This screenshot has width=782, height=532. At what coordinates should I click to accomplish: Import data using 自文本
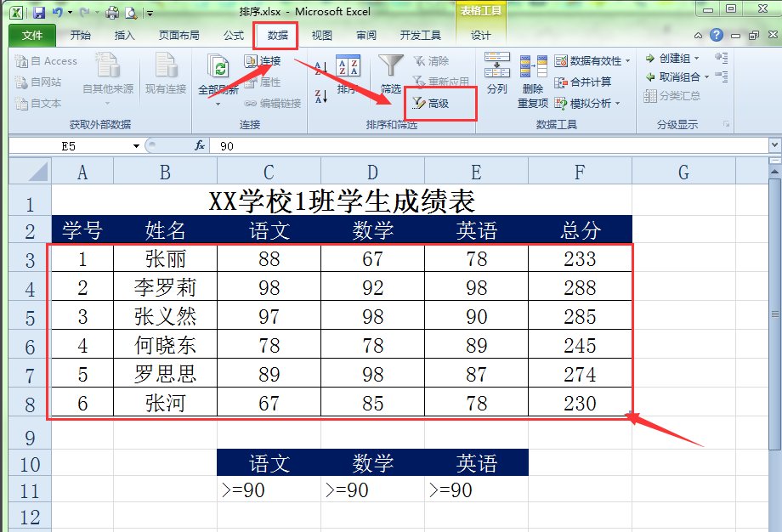coord(38,103)
